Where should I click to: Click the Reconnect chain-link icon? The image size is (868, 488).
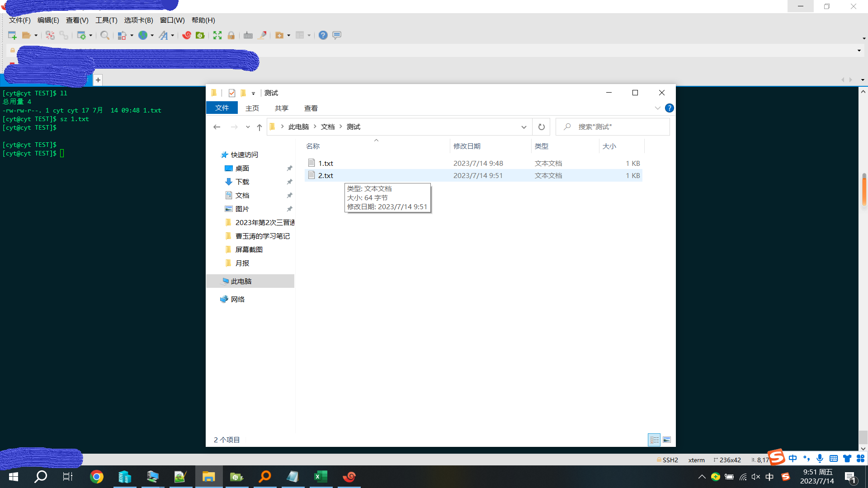pyautogui.click(x=64, y=35)
